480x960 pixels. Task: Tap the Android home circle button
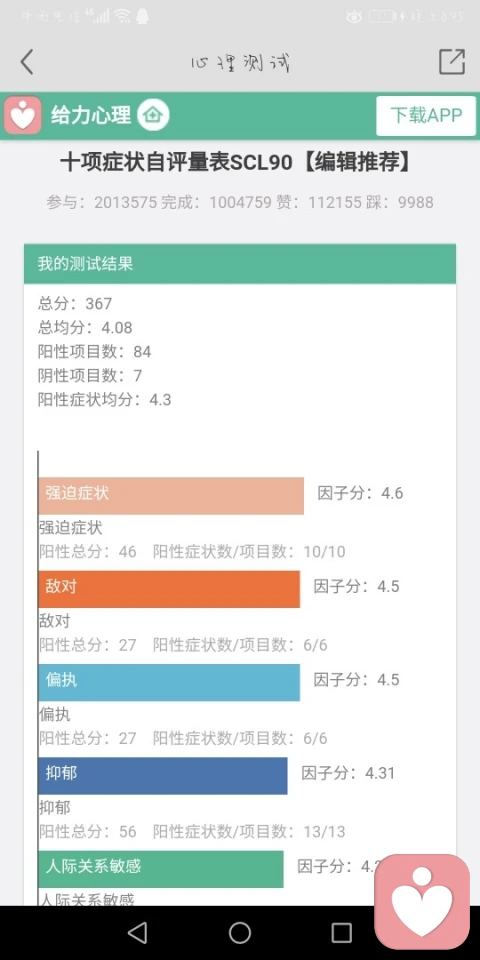[x=240, y=932]
